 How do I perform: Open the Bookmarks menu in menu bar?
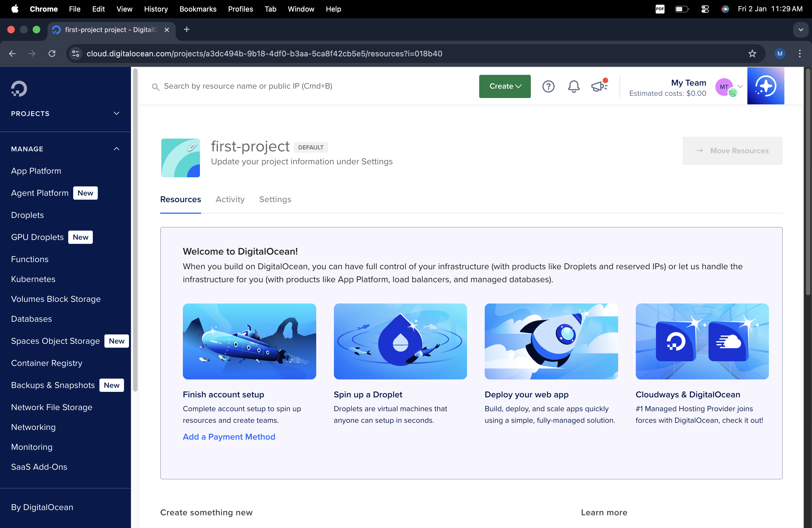click(x=198, y=9)
